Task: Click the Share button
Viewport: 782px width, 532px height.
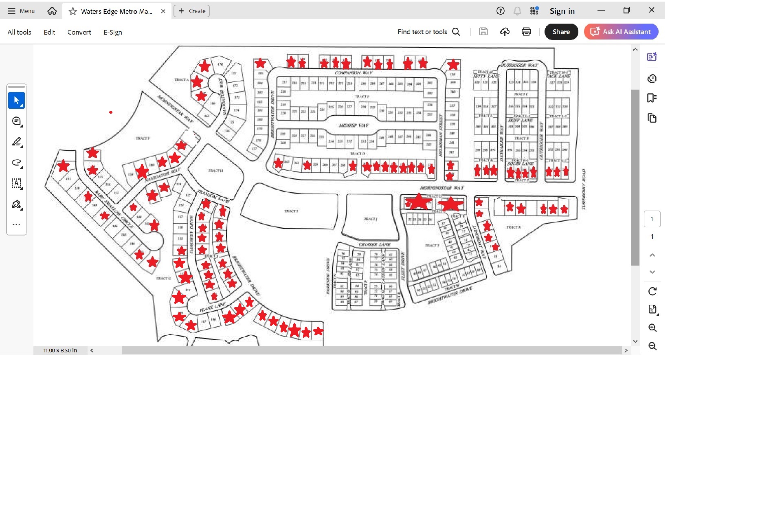Action: (x=561, y=32)
